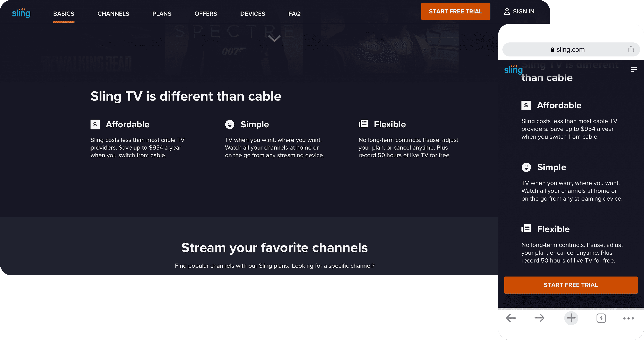Click the user profile icon beside Sign In
This screenshot has width=644, height=340.
pos(507,11)
